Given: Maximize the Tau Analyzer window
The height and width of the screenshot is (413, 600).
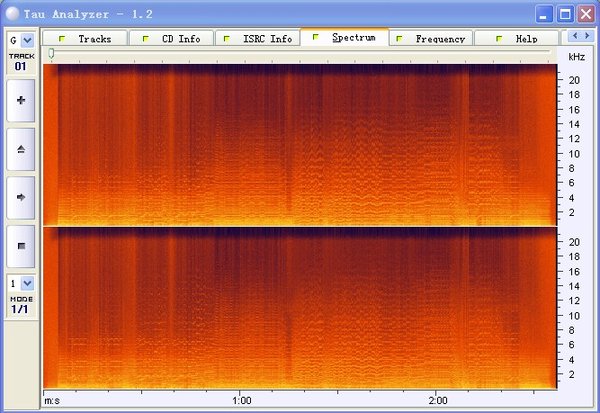Looking at the screenshot, I should click(565, 15).
